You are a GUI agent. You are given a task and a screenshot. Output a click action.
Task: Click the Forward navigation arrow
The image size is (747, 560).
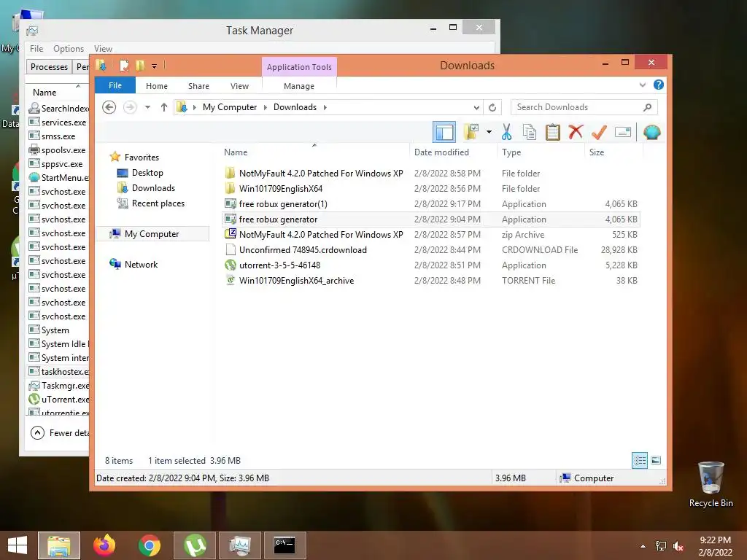[130, 107]
